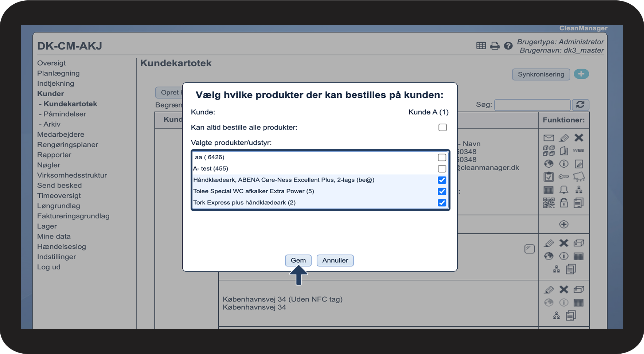This screenshot has width=644, height=354.
Task: Uncheck Toiee Special WC afkalker checkbox
Action: point(442,191)
